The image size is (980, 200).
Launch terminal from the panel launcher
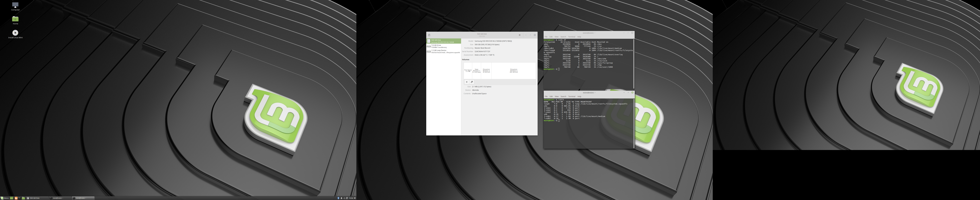click(x=20, y=198)
